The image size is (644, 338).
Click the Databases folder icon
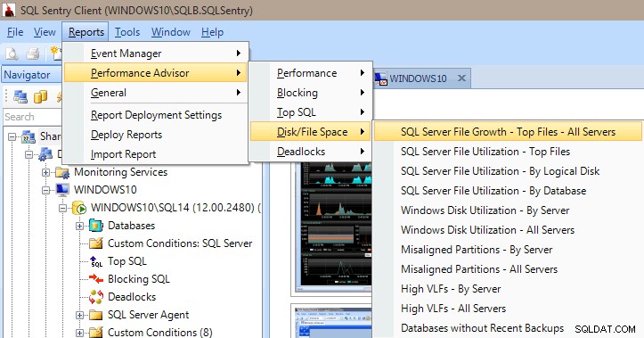pyautogui.click(x=96, y=226)
